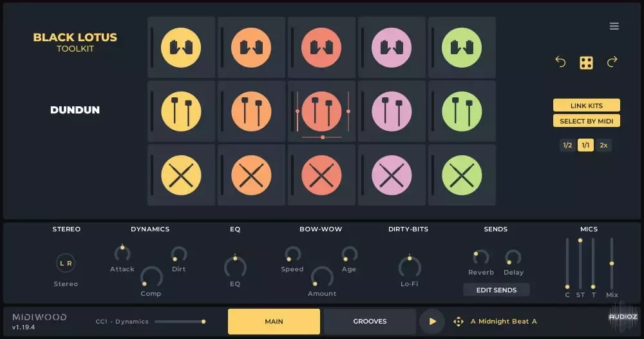
Task: Click the red crossed sticks pad
Action: coord(321,175)
